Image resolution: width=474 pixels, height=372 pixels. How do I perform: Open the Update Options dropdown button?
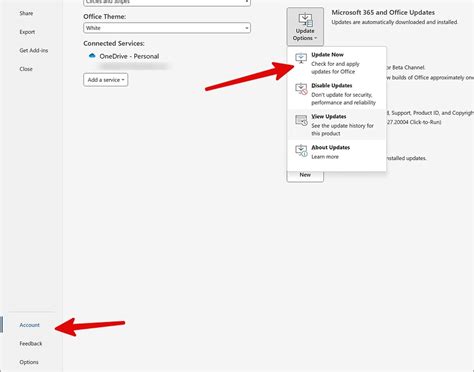(x=305, y=27)
